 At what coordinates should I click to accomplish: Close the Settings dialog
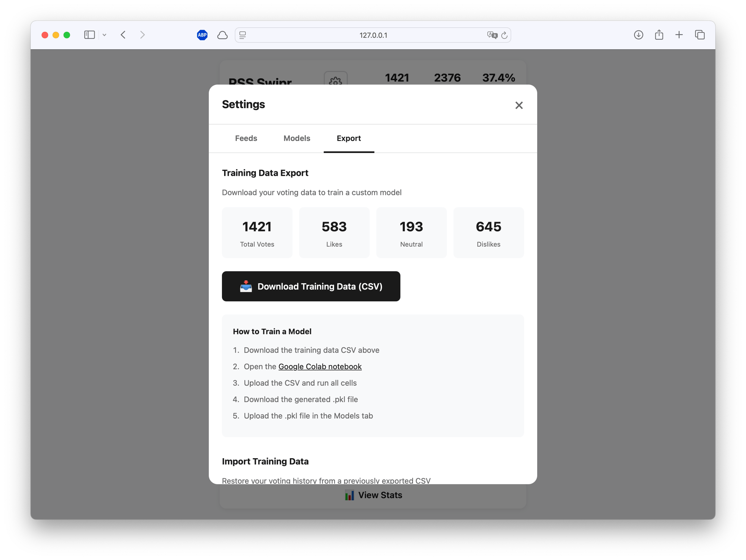pyautogui.click(x=519, y=105)
